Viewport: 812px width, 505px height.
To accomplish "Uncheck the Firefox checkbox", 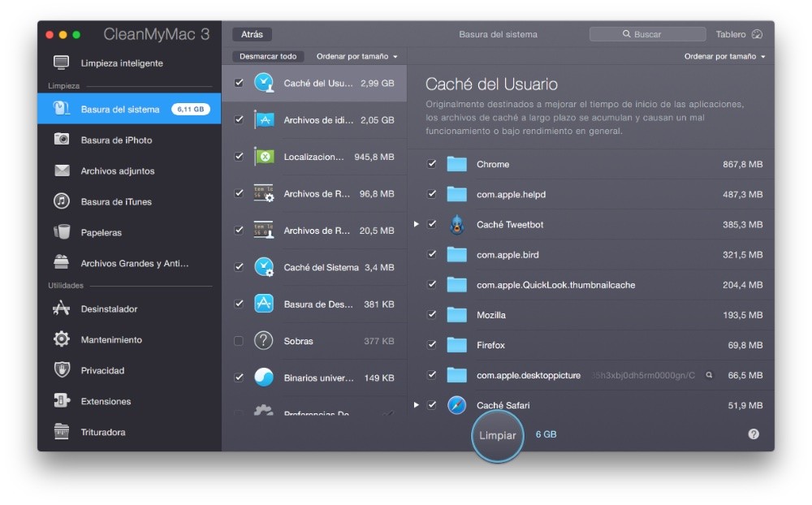I will 431,344.
